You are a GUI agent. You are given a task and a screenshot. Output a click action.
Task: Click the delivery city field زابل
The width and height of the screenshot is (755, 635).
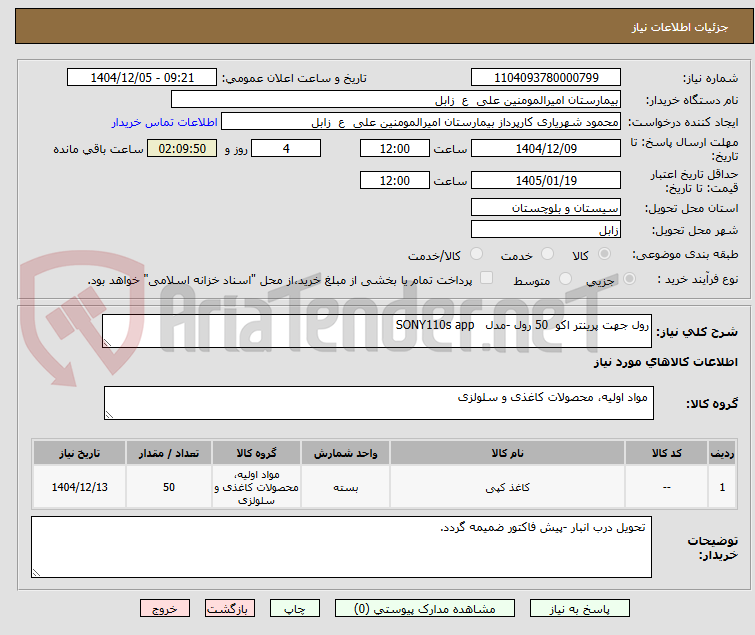click(546, 229)
